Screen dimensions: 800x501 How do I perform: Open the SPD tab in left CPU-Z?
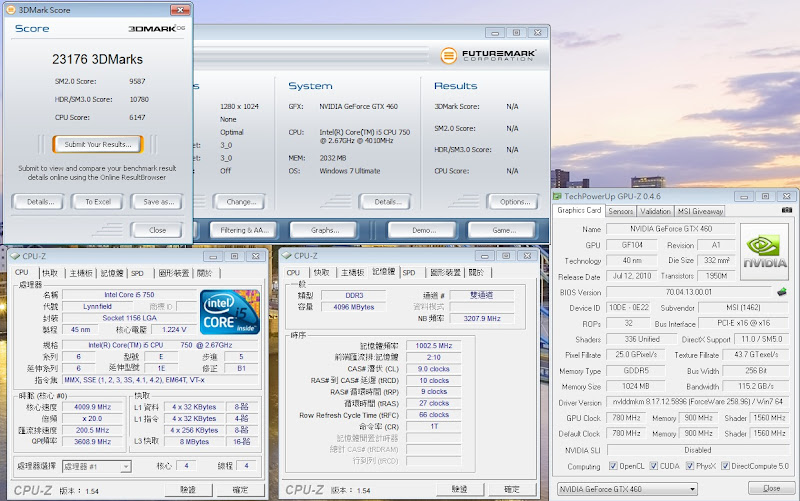click(137, 273)
